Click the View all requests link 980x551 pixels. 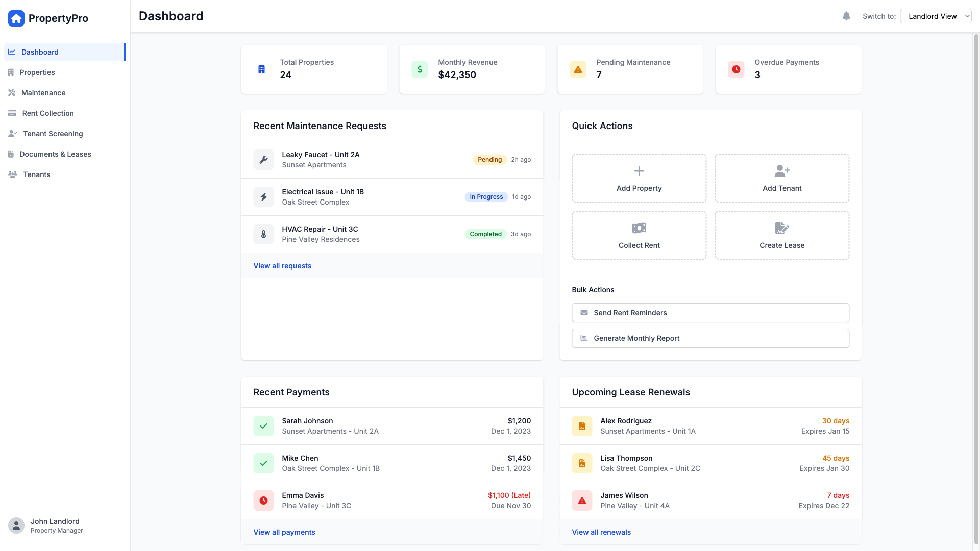[282, 266]
